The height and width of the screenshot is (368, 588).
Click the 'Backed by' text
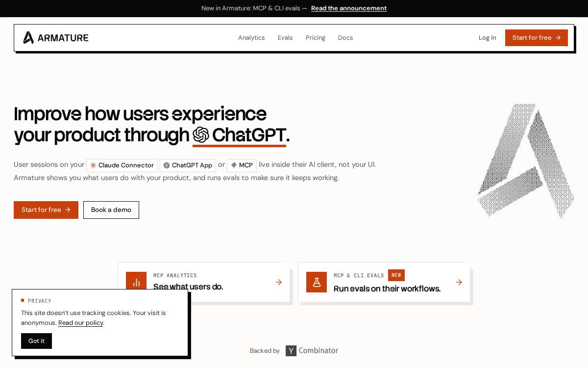[265, 351]
